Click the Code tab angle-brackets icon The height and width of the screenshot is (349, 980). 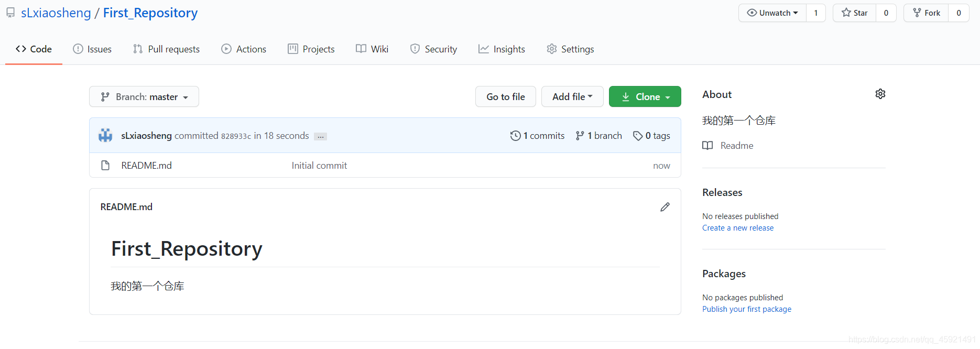[x=21, y=49]
